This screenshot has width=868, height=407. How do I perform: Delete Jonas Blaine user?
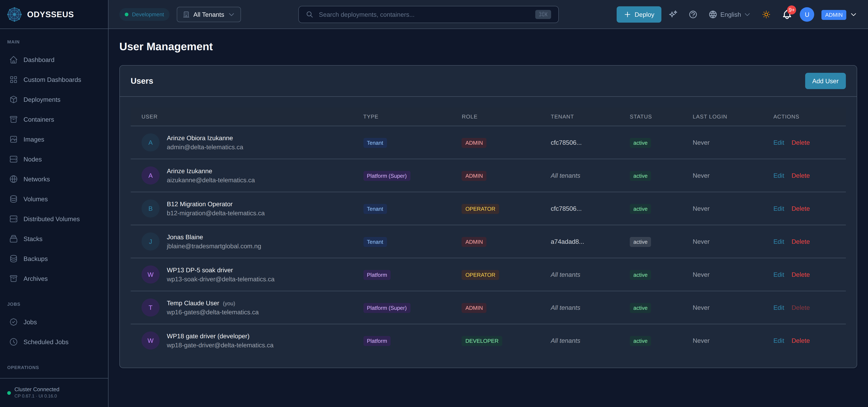tap(800, 241)
